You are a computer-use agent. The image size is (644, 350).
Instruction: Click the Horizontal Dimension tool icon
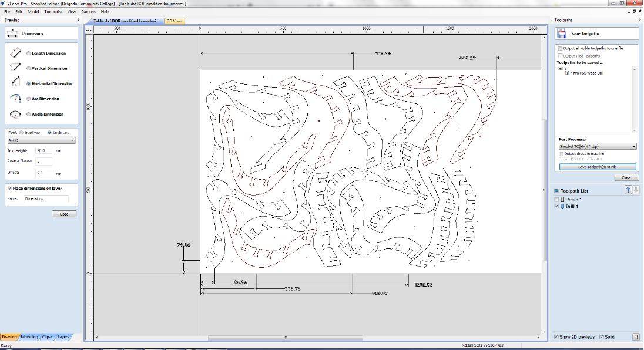click(x=15, y=82)
